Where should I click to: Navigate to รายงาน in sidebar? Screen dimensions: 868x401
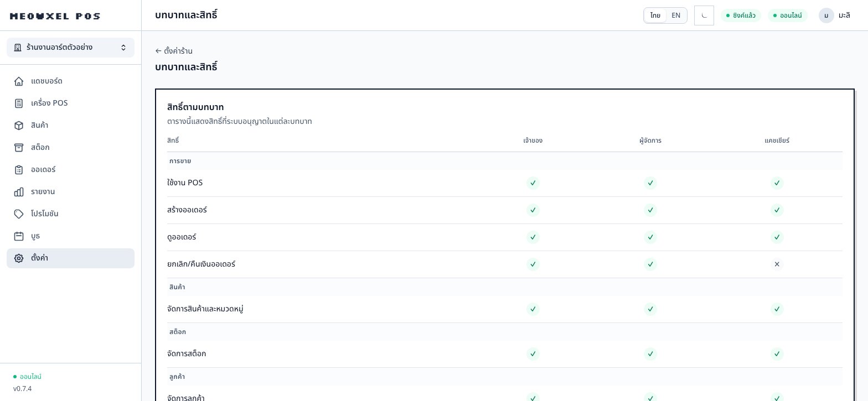[70, 192]
